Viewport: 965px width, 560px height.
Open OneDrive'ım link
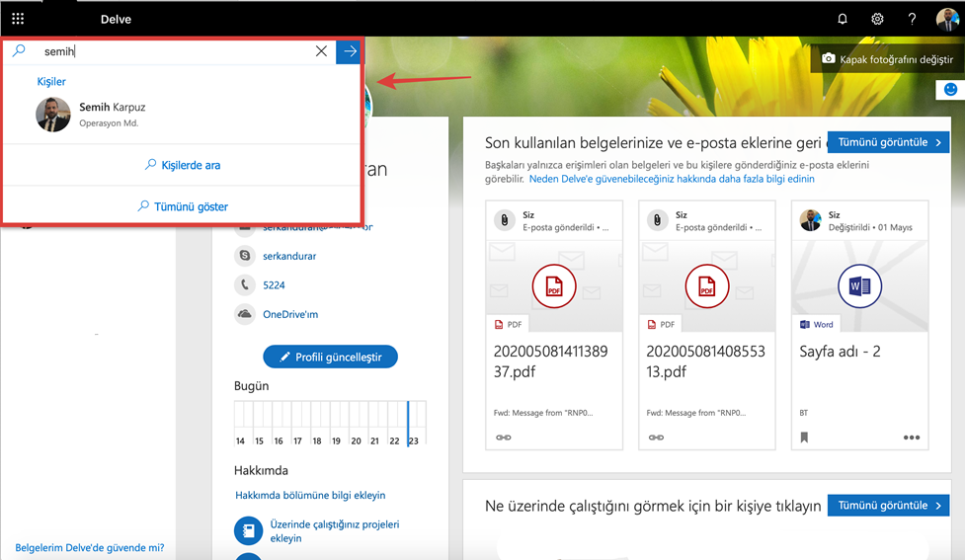(x=290, y=314)
